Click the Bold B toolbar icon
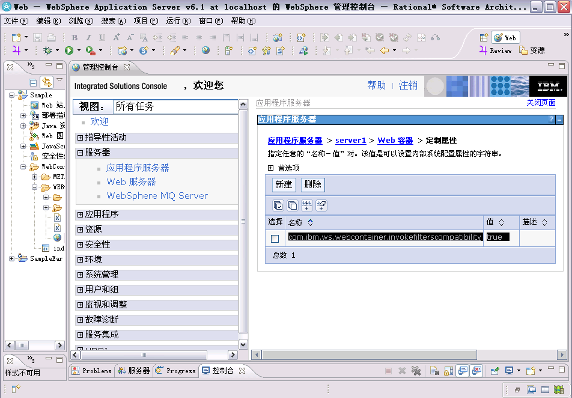 [75, 37]
